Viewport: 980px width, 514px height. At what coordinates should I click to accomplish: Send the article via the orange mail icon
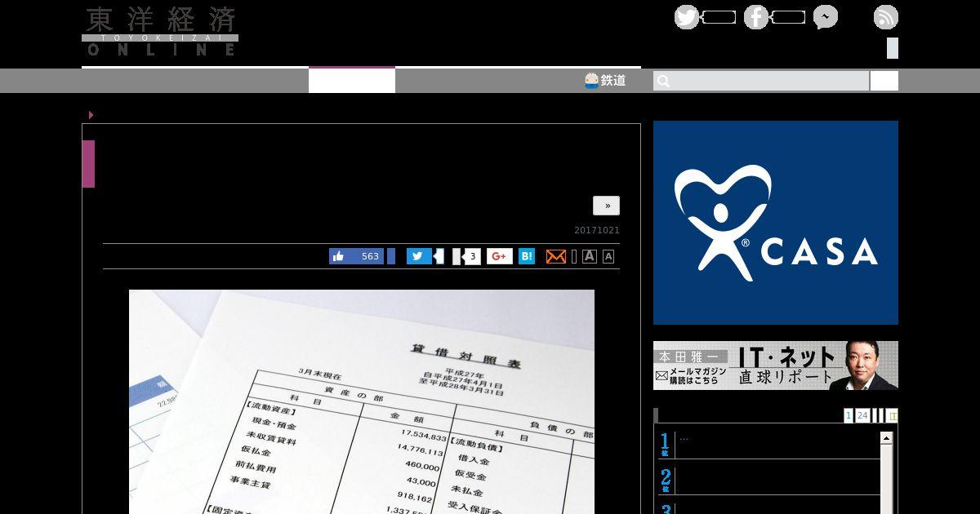click(555, 256)
